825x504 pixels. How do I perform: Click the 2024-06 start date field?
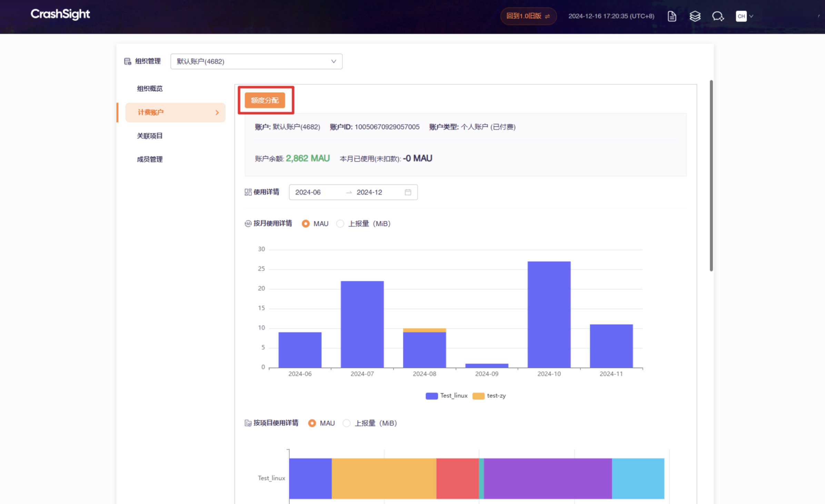308,192
